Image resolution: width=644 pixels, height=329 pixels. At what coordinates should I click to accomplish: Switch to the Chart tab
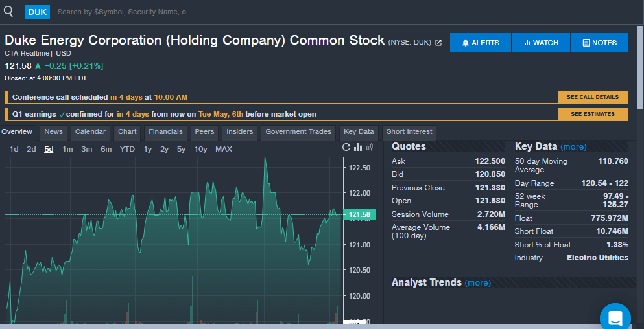coord(127,131)
